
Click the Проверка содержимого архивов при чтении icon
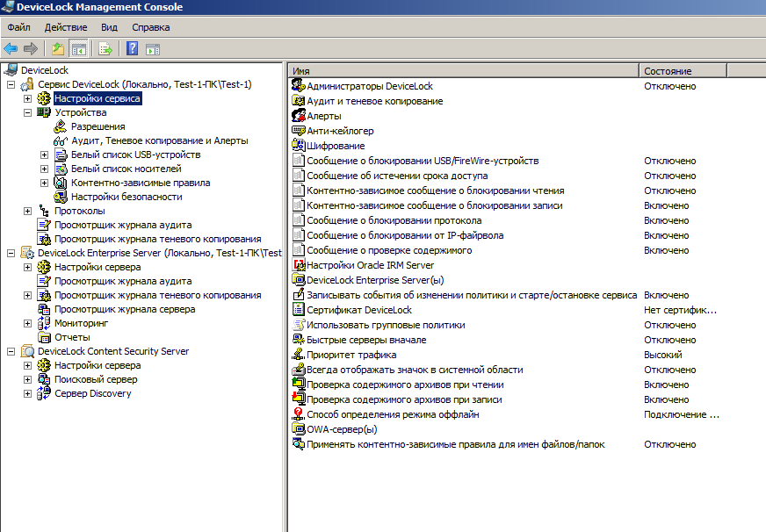(x=298, y=385)
